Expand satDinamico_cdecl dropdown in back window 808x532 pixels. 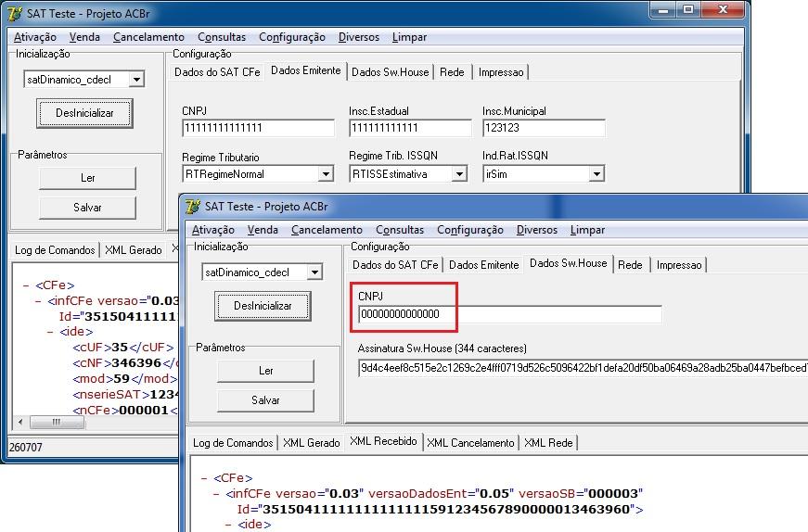coord(136,80)
